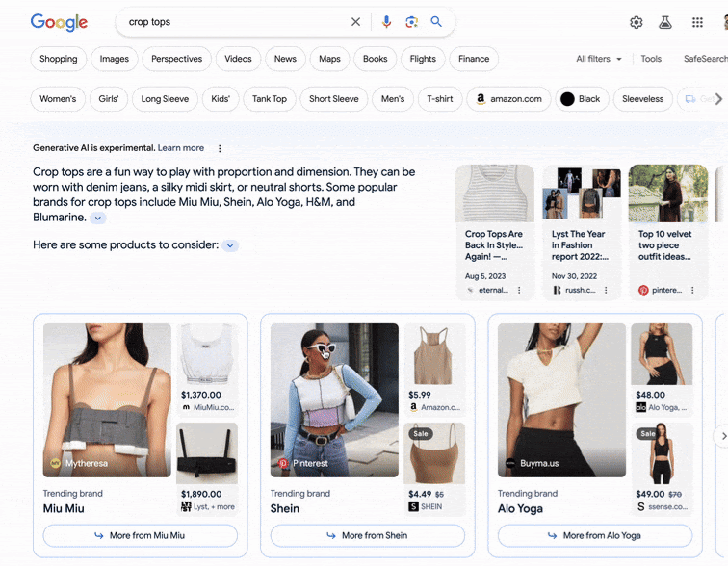Select the Girls' filter chip

109,99
